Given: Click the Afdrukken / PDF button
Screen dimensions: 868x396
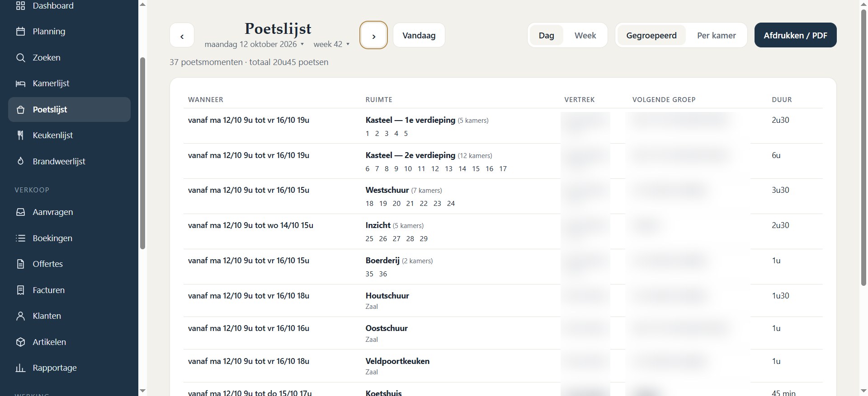Looking at the screenshot, I should point(795,35).
